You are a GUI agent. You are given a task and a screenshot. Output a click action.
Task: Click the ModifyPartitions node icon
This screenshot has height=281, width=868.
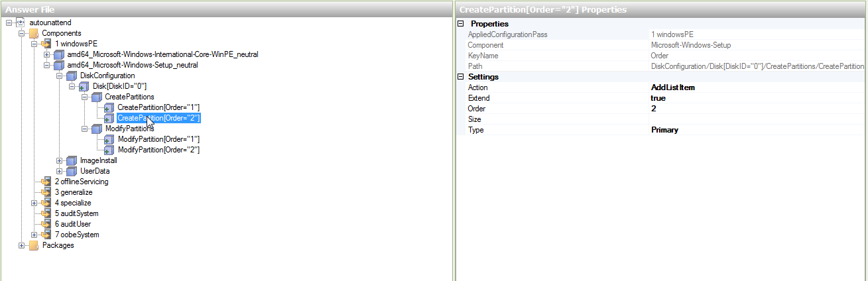[96, 129]
